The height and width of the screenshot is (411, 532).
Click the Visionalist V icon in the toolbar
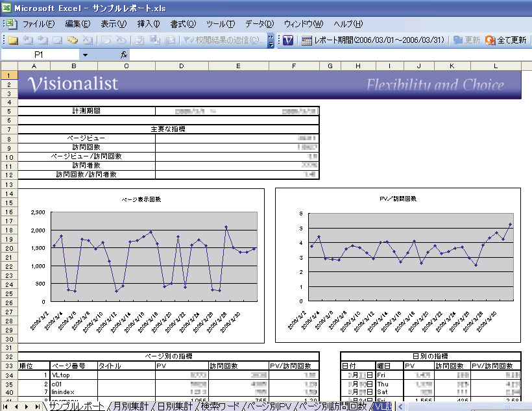(288, 40)
